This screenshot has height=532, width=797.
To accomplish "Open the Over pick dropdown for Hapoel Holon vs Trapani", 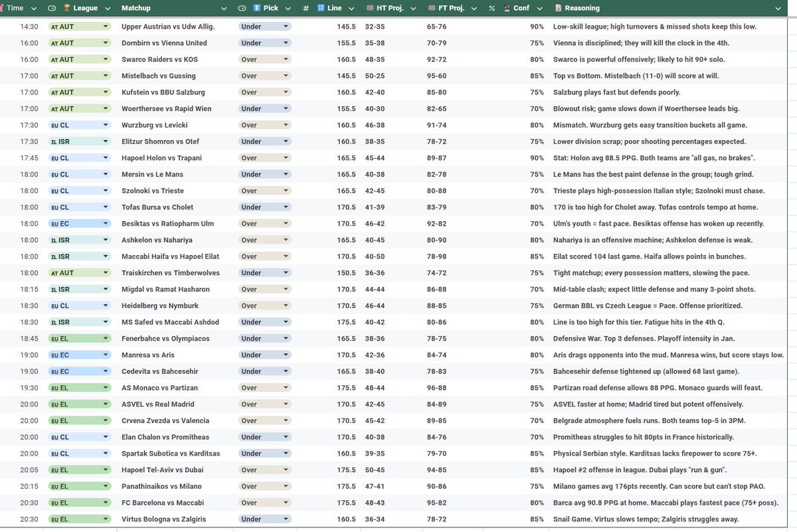I will coord(286,158).
